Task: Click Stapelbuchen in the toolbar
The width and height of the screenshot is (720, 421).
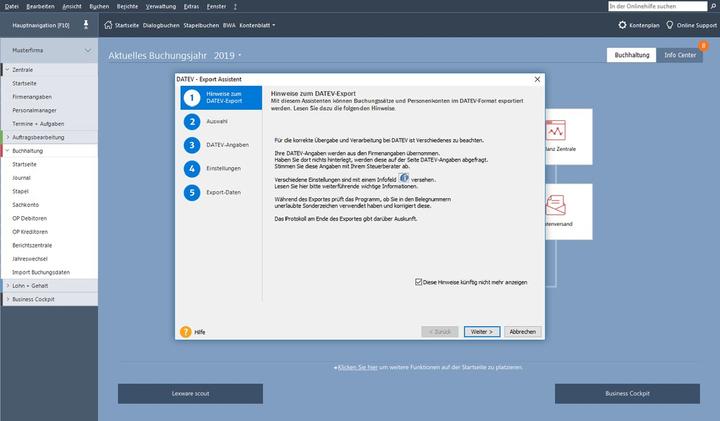Action: [201, 25]
